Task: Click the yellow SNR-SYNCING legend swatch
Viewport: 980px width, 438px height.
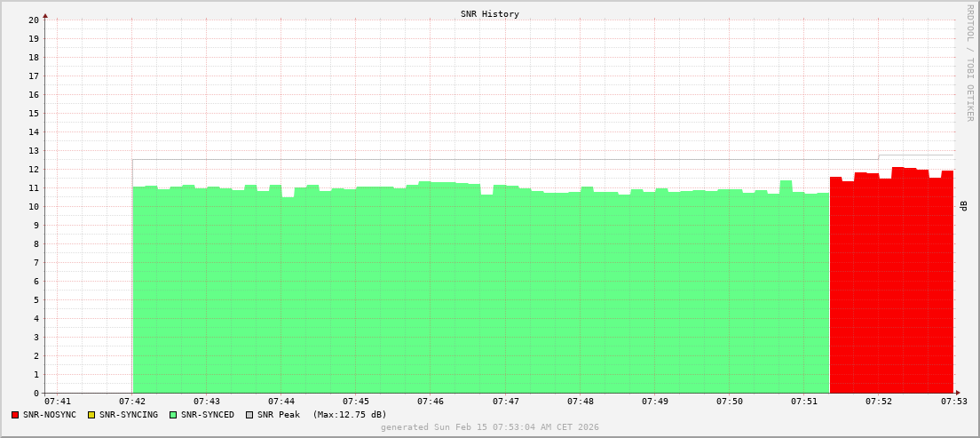Action: [91, 415]
